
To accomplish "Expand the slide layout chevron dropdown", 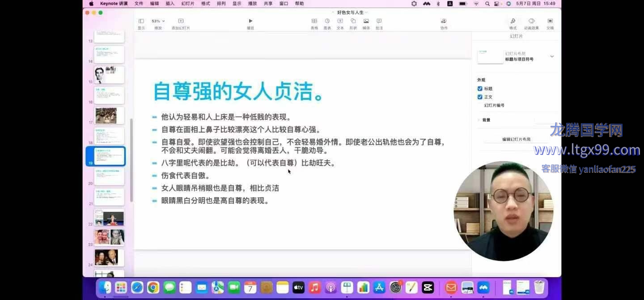I will point(552,56).
